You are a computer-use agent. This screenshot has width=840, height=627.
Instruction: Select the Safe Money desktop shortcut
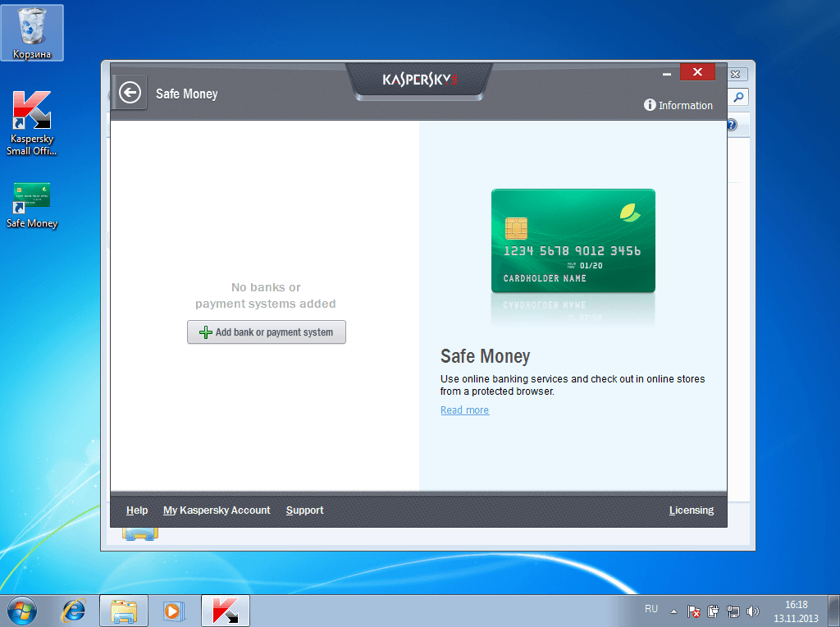pos(32,206)
